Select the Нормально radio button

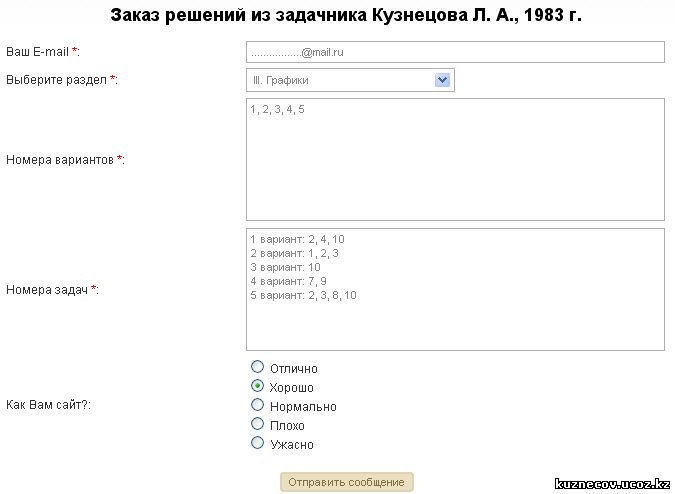coord(257,405)
